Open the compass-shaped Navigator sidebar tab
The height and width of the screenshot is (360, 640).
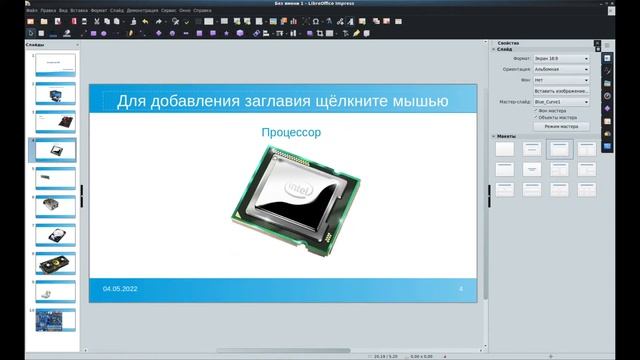coord(607,96)
